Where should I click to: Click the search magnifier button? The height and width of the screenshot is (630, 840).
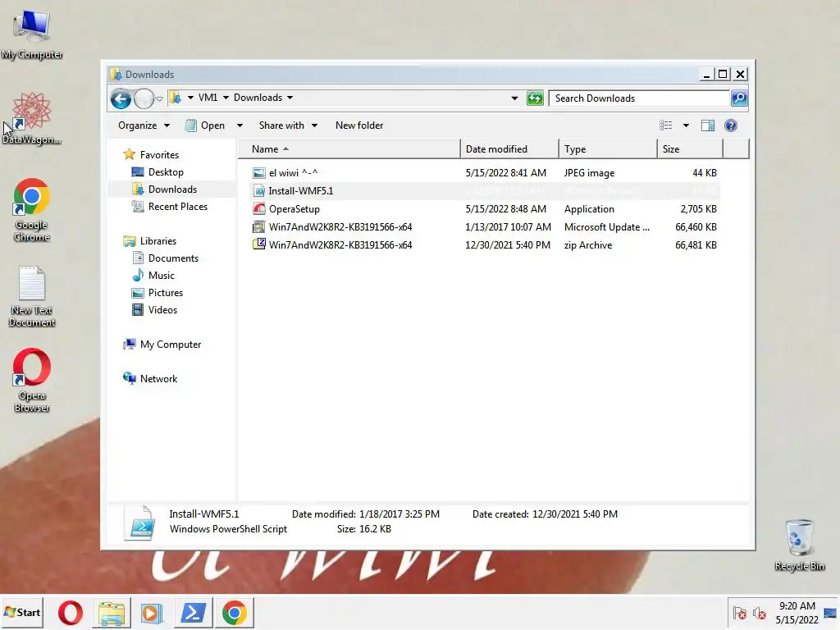[739, 98]
